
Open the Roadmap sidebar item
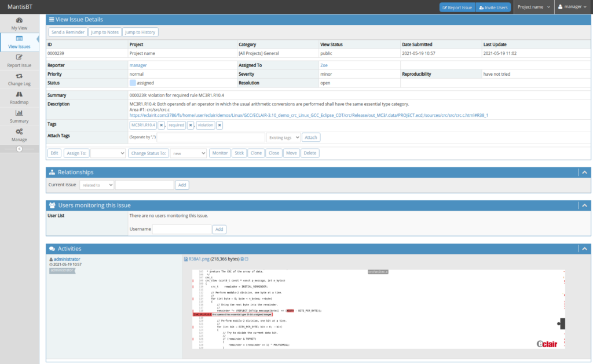19,98
